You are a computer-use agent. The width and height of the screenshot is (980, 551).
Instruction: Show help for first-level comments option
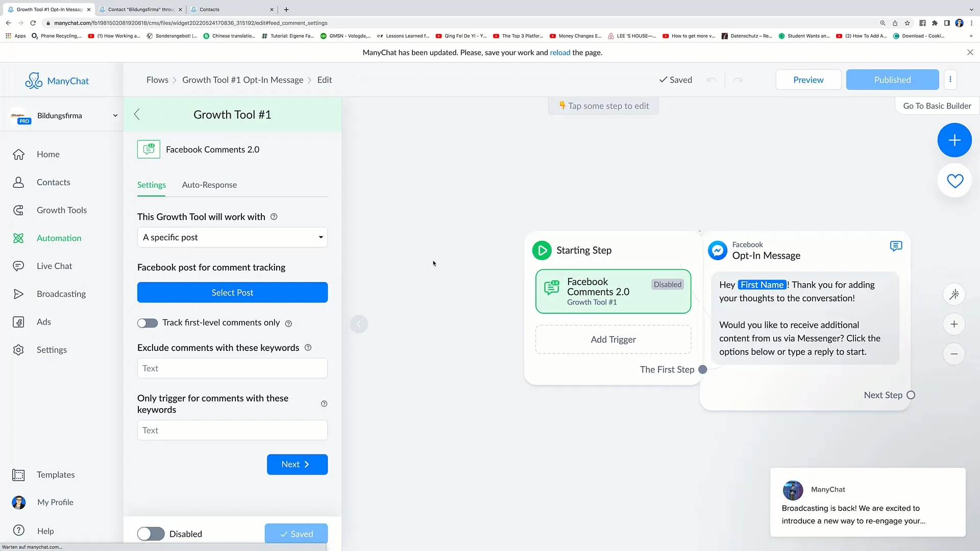[x=288, y=323]
